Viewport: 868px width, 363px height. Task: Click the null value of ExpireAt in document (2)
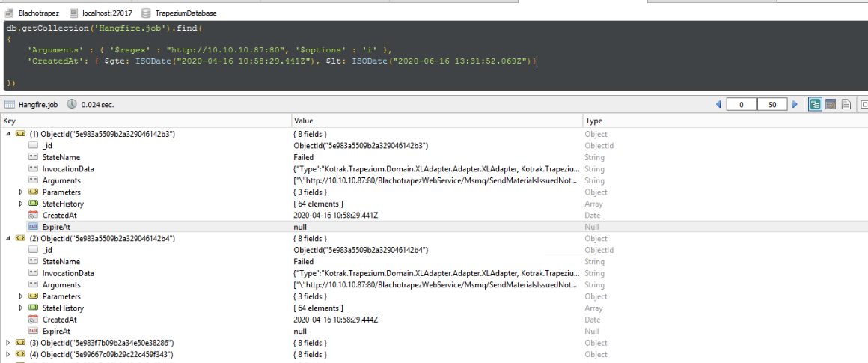[300, 331]
